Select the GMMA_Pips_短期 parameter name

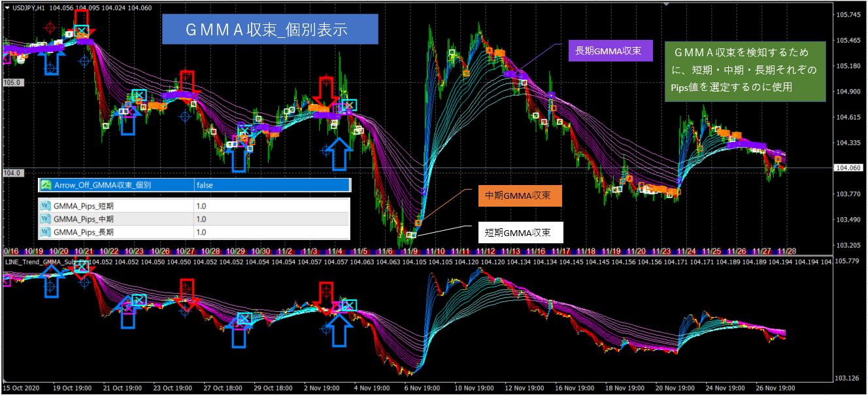click(x=84, y=206)
